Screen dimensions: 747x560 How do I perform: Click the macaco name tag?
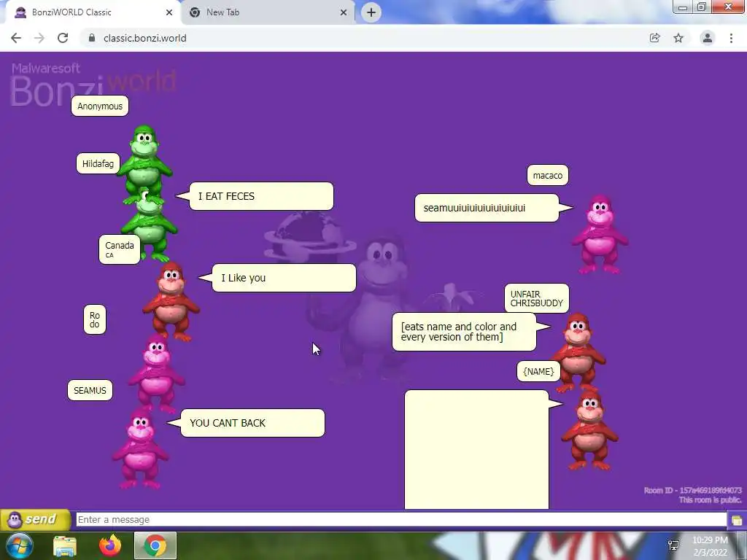(x=547, y=175)
